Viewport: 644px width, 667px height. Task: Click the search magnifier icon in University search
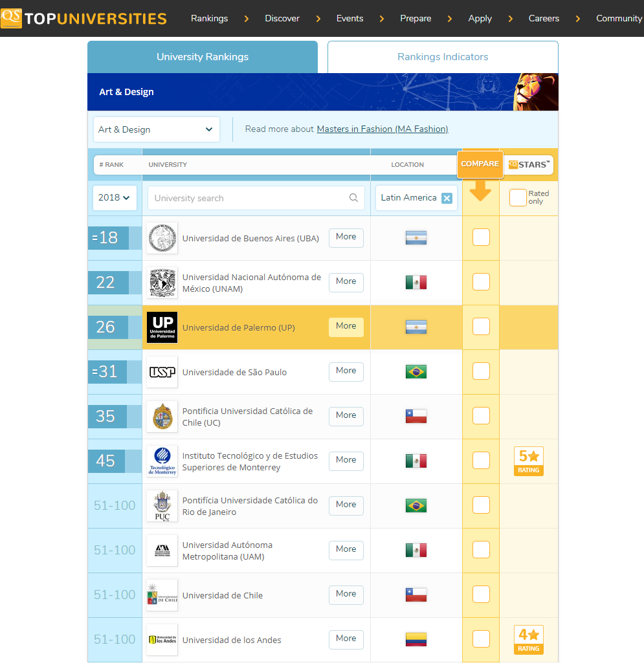point(353,198)
